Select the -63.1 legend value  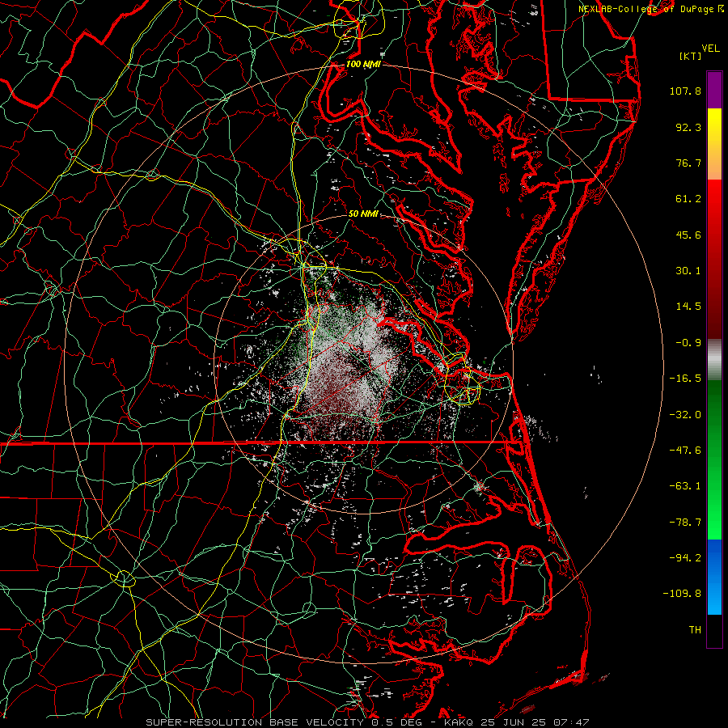685,486
